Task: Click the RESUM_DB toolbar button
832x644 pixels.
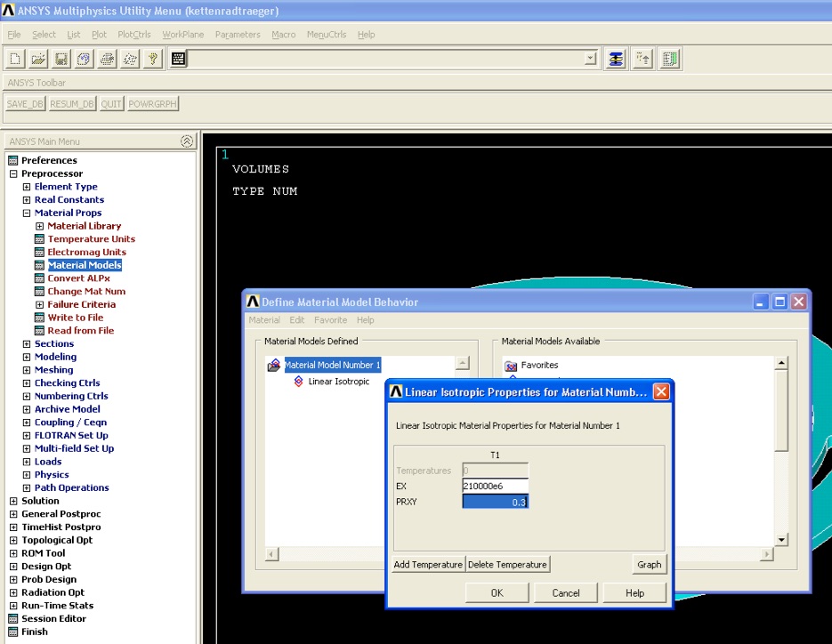Action: (72, 104)
